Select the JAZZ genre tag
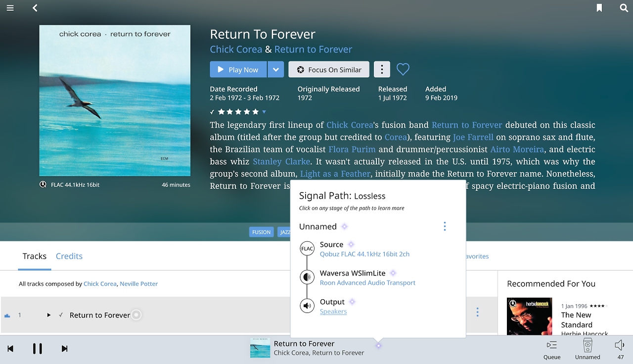 pos(284,232)
